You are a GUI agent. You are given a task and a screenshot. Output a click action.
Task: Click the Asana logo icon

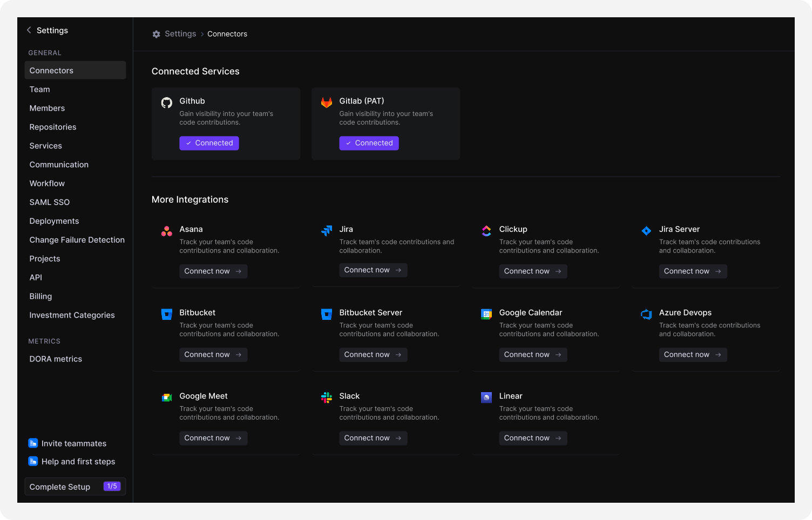click(166, 231)
